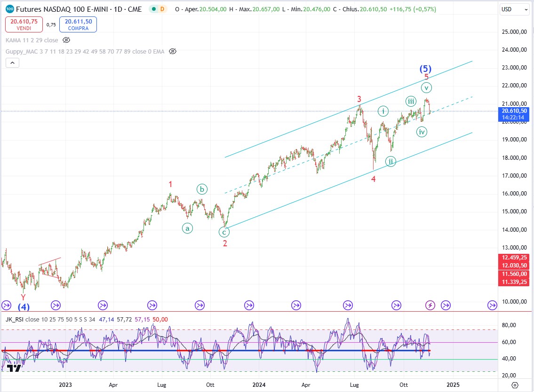
Task: Open the September 2024 contract rollover marker
Action: pos(397,305)
